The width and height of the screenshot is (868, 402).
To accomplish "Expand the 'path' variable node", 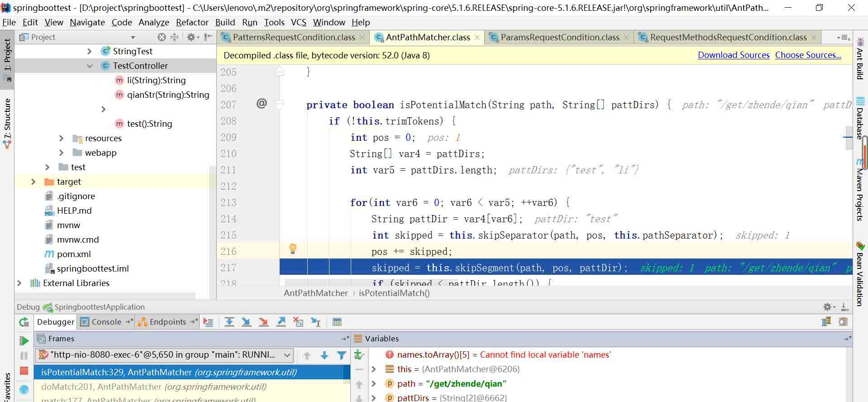I will pos(374,384).
